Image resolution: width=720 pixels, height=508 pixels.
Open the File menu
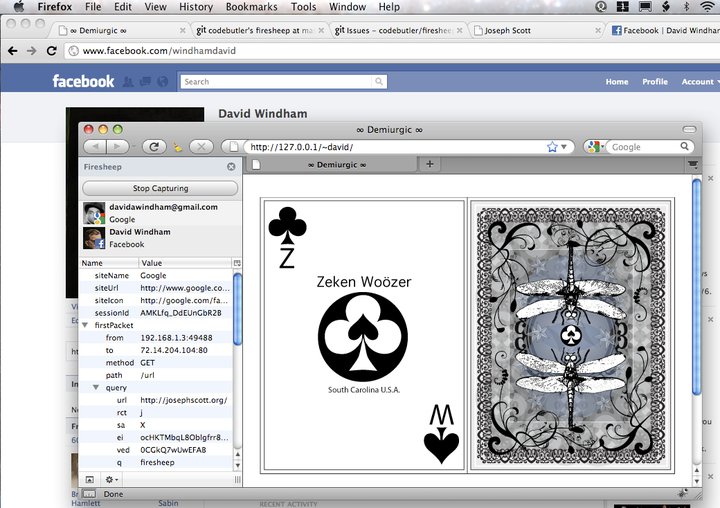(x=93, y=7)
